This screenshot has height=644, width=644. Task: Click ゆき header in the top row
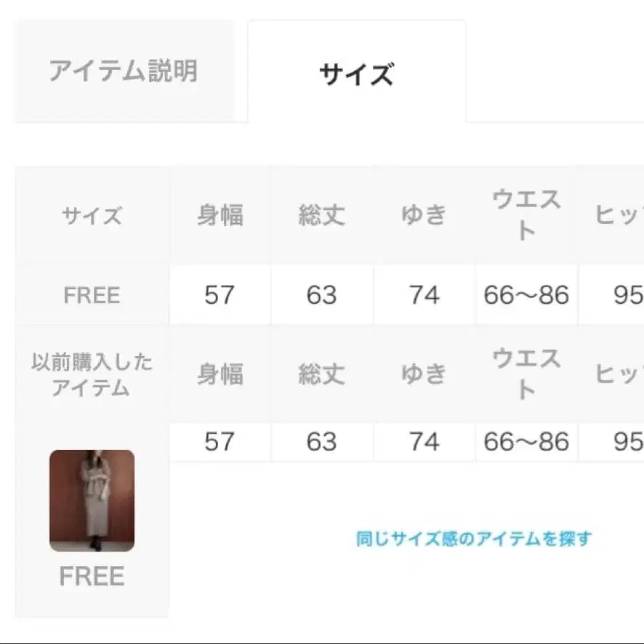[424, 216]
